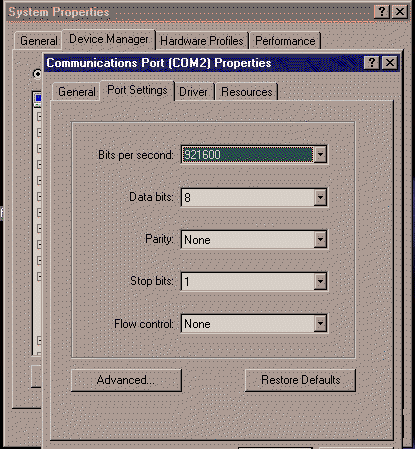Open the Flow control dropdown
Screen dimensions: 415x449
click(320, 323)
